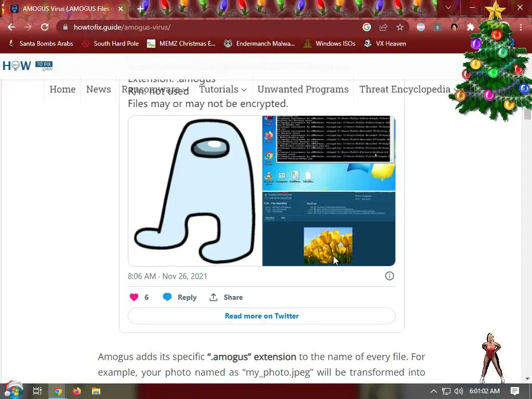Open the Chrome tab search chevron
Viewport: 532px width, 399px height.
448,7
